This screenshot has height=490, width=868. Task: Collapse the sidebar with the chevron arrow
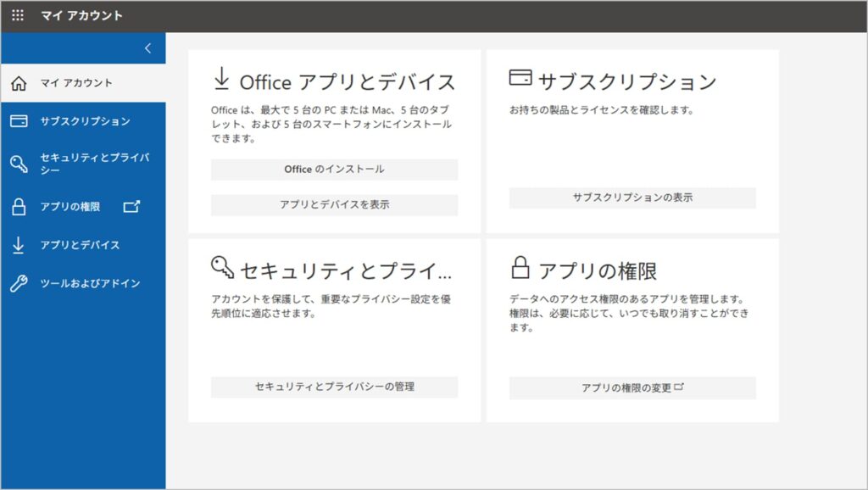(x=148, y=48)
